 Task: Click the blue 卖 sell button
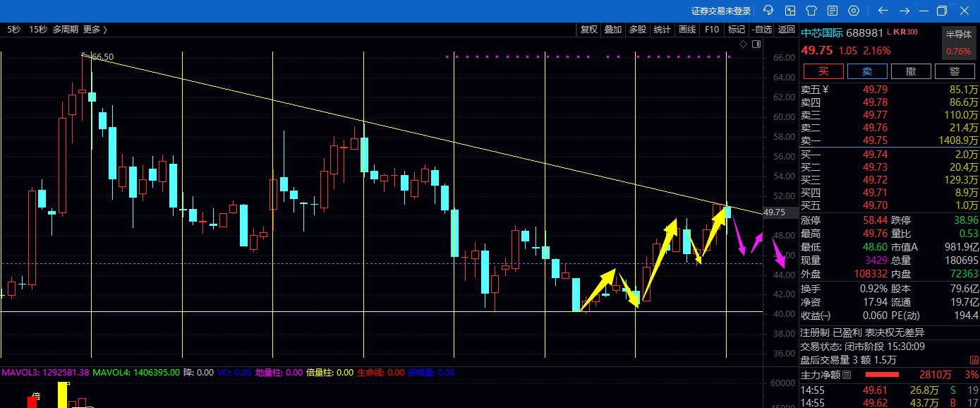pyautogui.click(x=867, y=71)
